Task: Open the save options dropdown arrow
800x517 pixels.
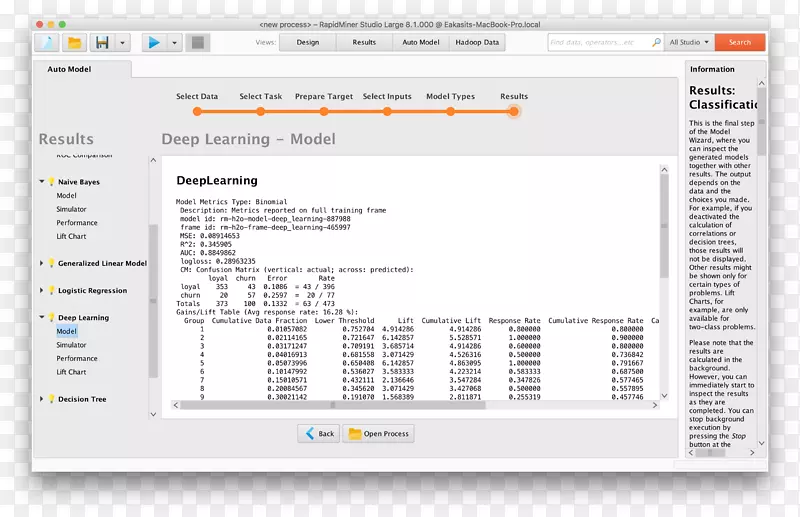Action: tap(122, 43)
